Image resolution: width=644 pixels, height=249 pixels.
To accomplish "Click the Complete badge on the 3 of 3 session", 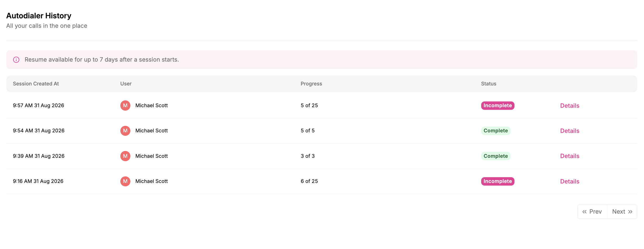I will [496, 156].
